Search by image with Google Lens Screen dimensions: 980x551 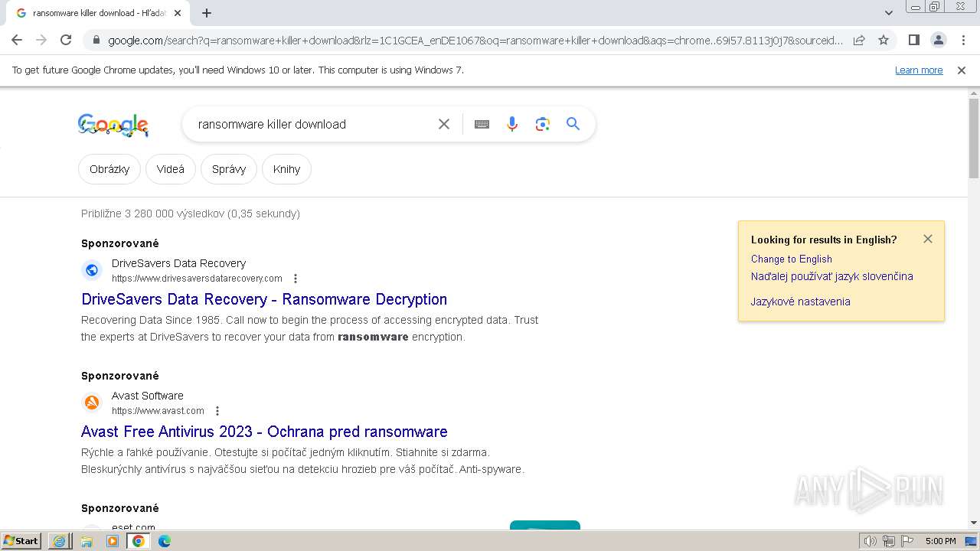pyautogui.click(x=543, y=124)
